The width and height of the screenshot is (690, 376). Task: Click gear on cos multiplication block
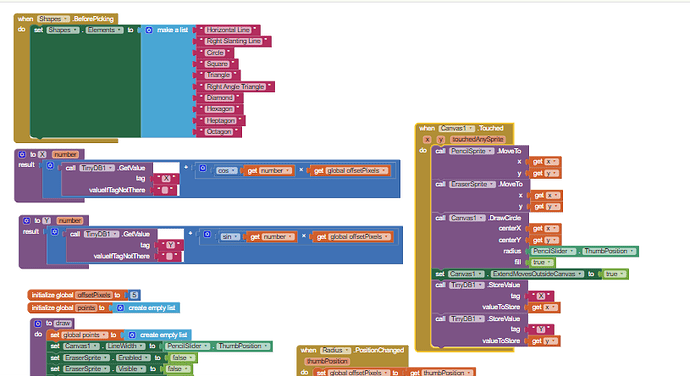pyautogui.click(x=203, y=168)
